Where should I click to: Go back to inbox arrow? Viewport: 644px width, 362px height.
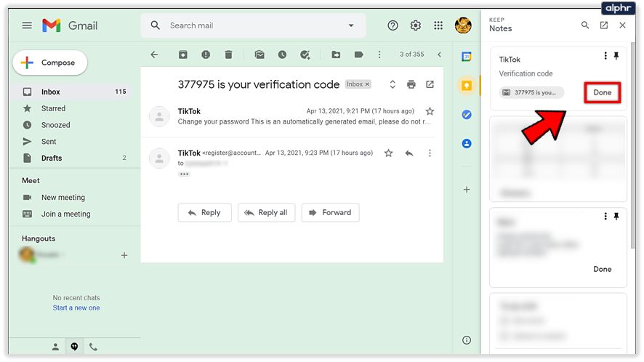(154, 55)
